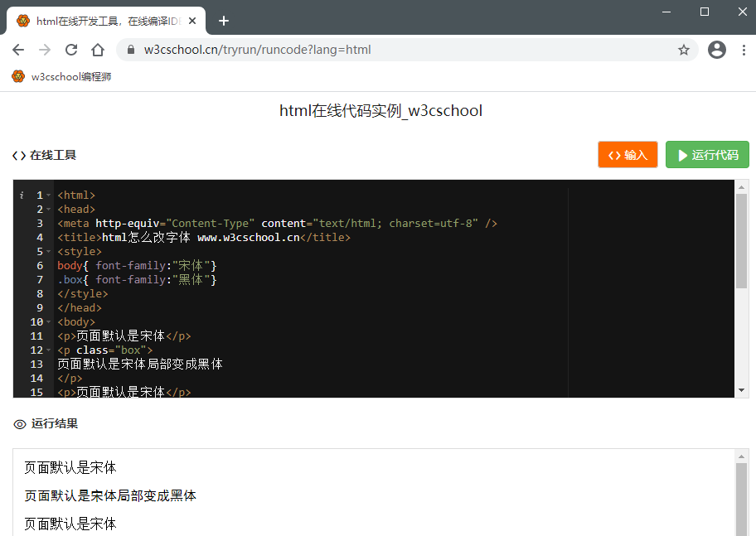The height and width of the screenshot is (536, 756).
Task: Reload the page with refresh icon
Action: tap(71, 50)
